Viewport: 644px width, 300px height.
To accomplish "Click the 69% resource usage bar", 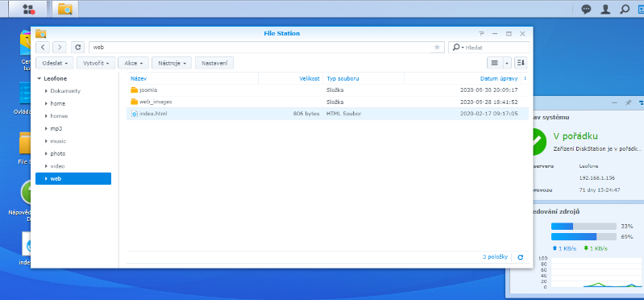I will pos(584,237).
